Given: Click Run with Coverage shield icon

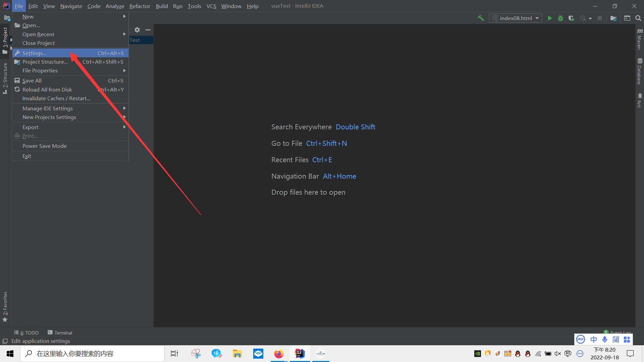Looking at the screenshot, I should [571, 18].
